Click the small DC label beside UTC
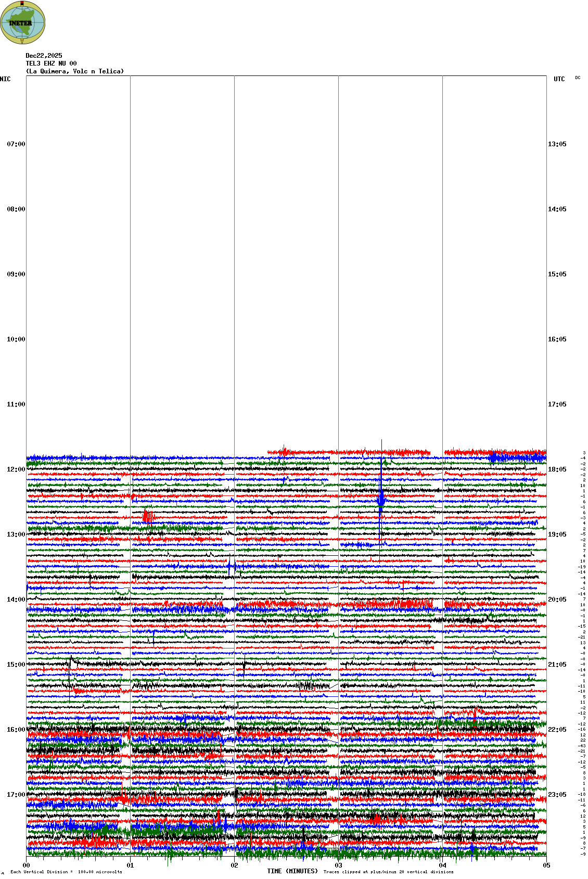Viewport: 588px width, 879px height. tap(578, 78)
